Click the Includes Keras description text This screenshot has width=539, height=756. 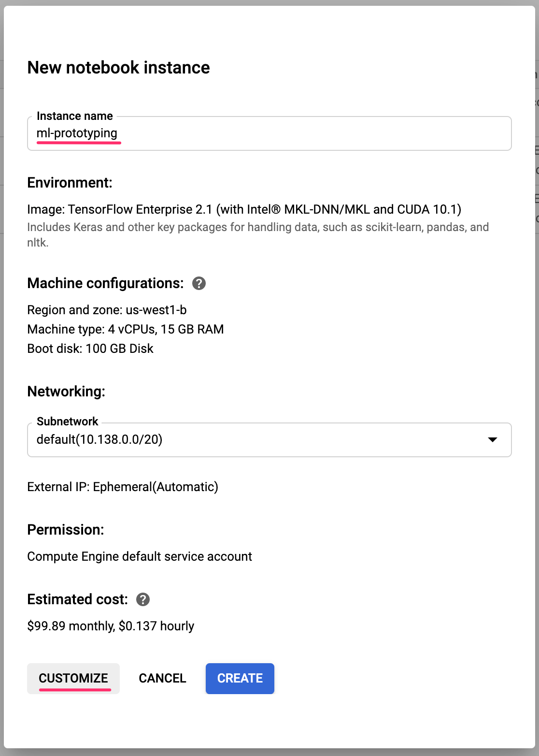point(257,228)
